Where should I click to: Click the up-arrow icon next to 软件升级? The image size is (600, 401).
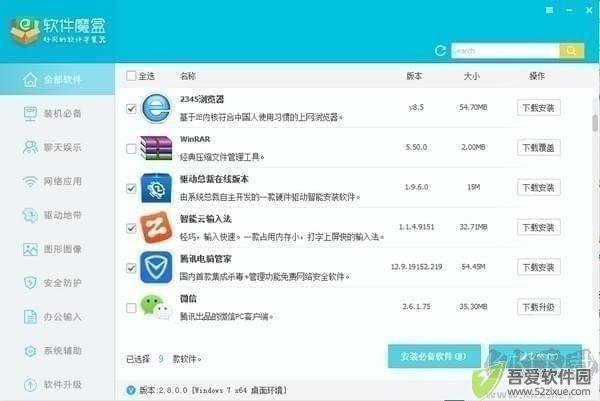(x=30, y=385)
